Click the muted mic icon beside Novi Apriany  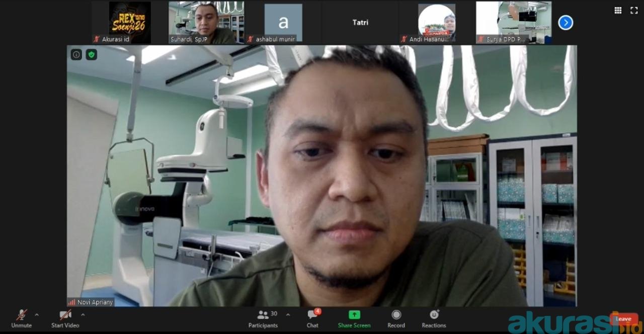pyautogui.click(x=71, y=302)
